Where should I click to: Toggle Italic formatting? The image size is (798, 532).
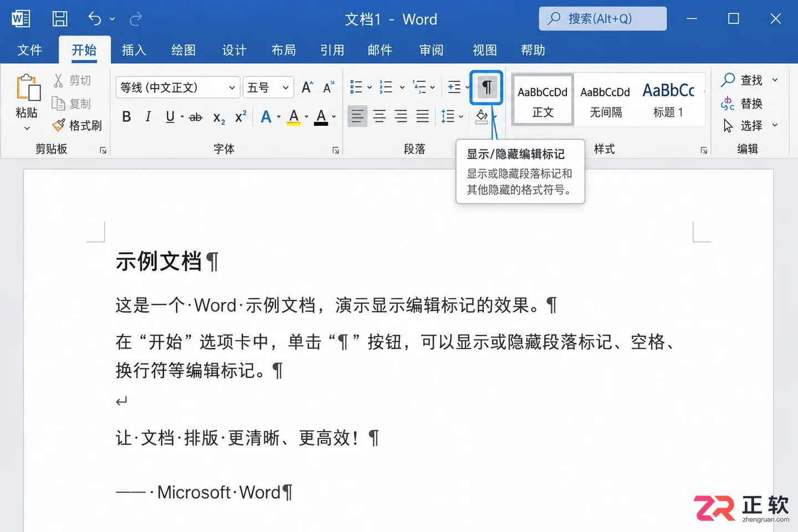click(x=148, y=117)
